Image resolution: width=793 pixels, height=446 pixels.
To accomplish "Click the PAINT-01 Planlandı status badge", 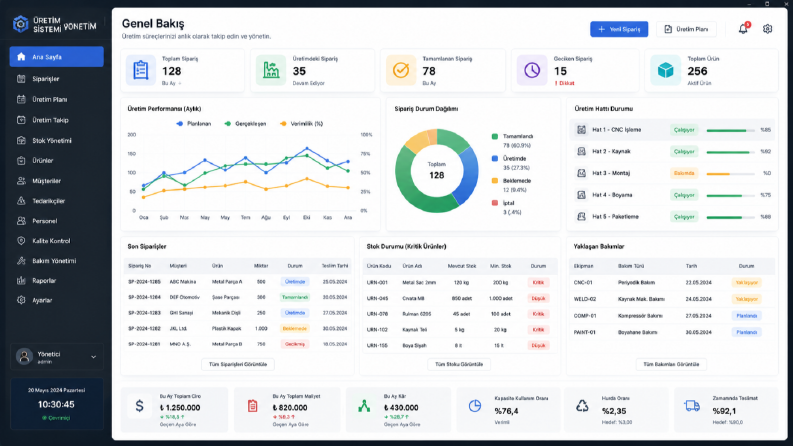I will 746,332.
